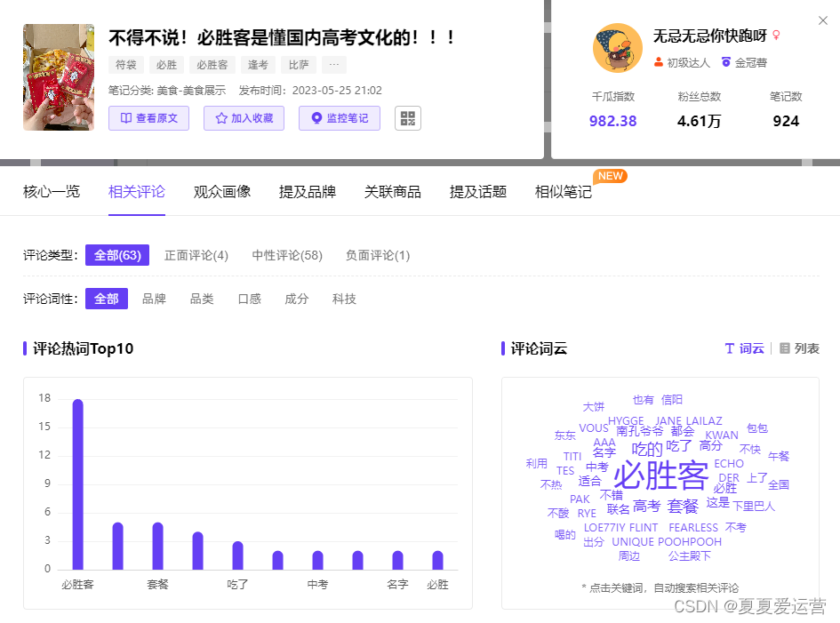Click the 逢考 tag
Image resolution: width=840 pixels, height=623 pixels.
pos(258,65)
